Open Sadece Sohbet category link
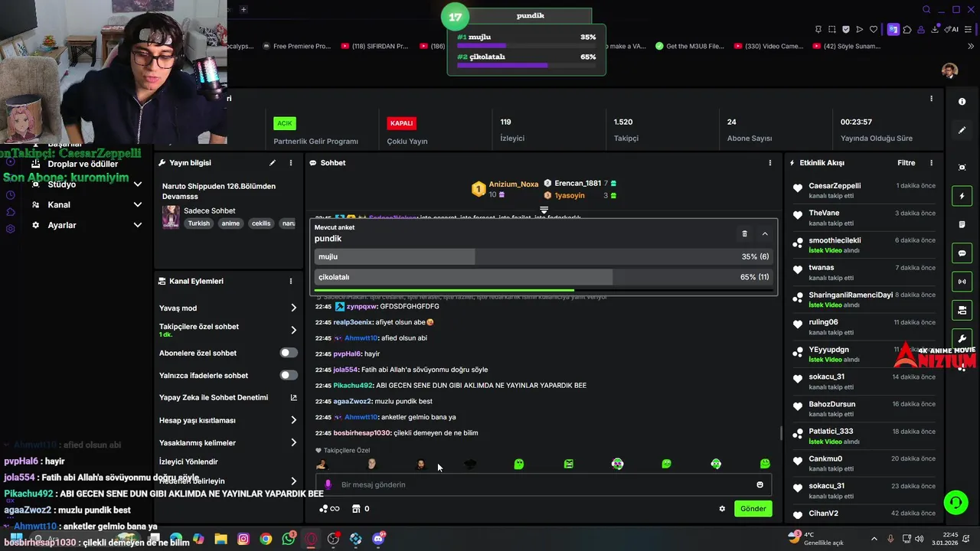The width and height of the screenshot is (980, 551). click(210, 210)
